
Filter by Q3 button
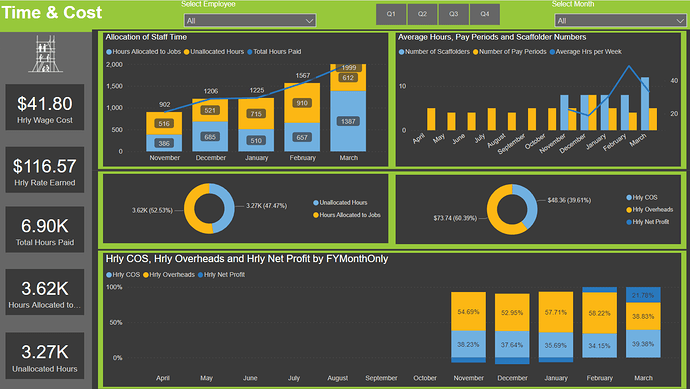click(453, 14)
